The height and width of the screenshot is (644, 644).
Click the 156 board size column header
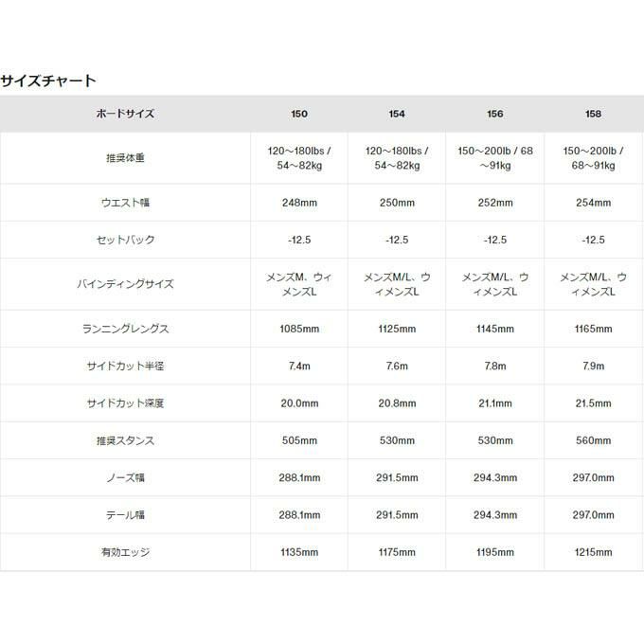coord(494,114)
